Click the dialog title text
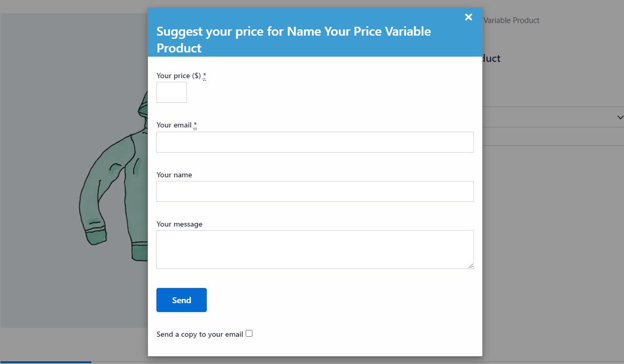This screenshot has height=364, width=624. point(293,38)
